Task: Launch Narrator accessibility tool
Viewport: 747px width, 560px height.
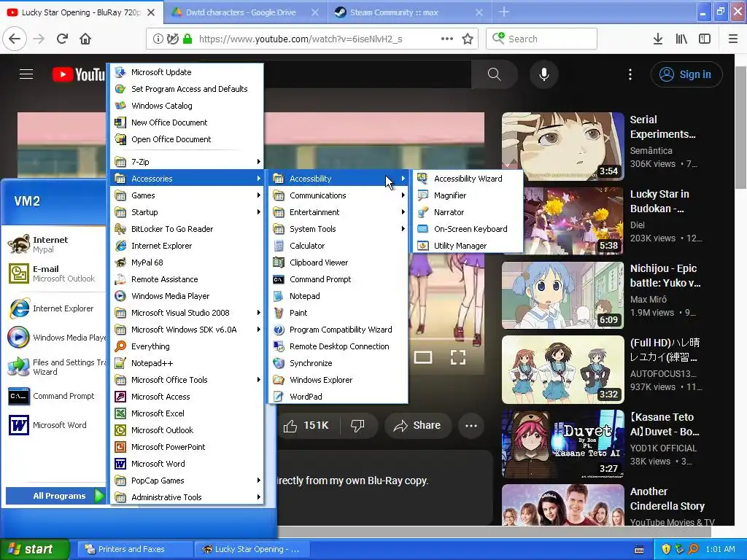Action: click(x=468, y=212)
